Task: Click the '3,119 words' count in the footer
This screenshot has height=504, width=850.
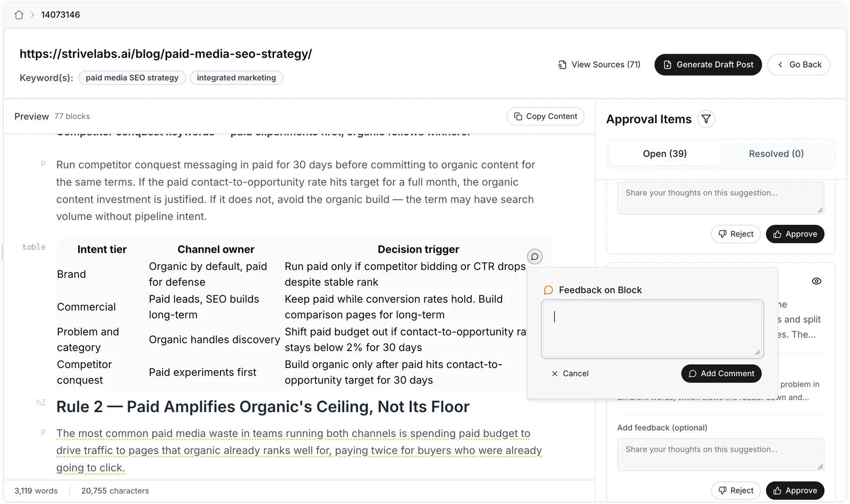Action: 36,491
